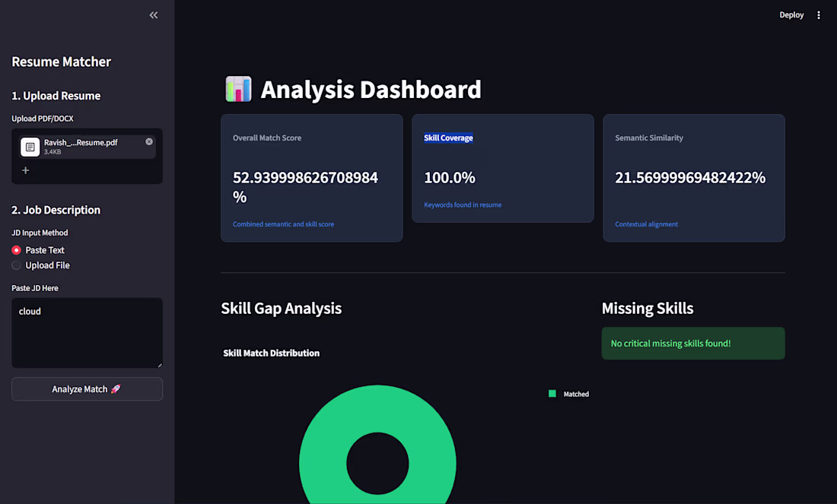The image size is (837, 504).
Task: Click the highlighted Skill Coverage label
Action: tap(448, 138)
